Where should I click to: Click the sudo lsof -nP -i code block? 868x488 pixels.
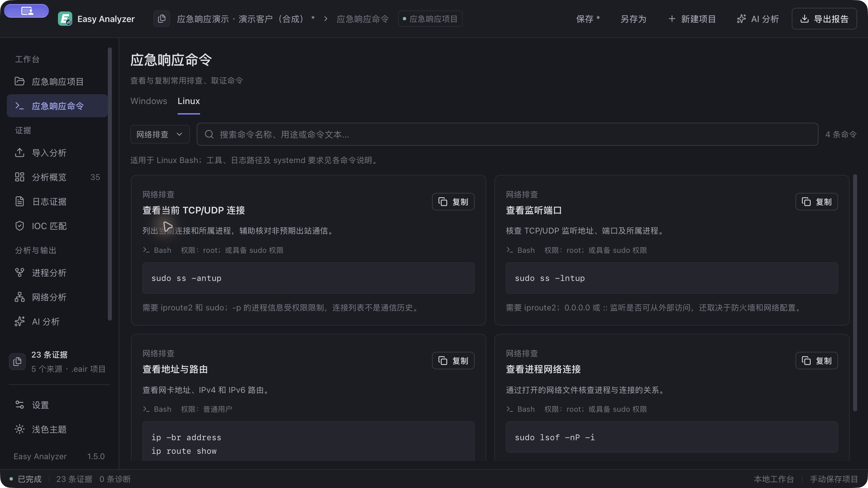pos(672,437)
